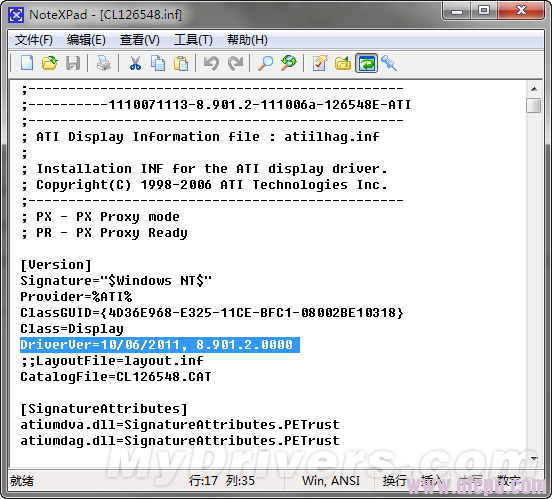Click the ATI Display Information file line
This screenshot has width=552, height=499.
click(200, 137)
